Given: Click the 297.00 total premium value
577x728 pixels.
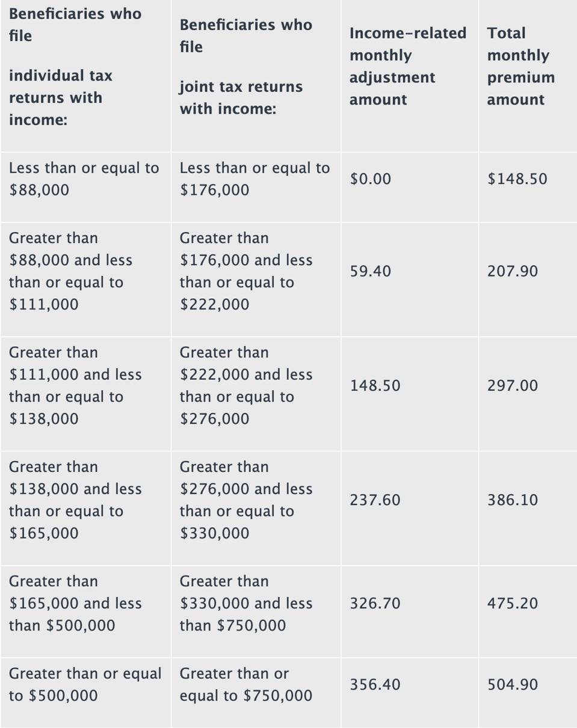Looking at the screenshot, I should pos(513,386).
